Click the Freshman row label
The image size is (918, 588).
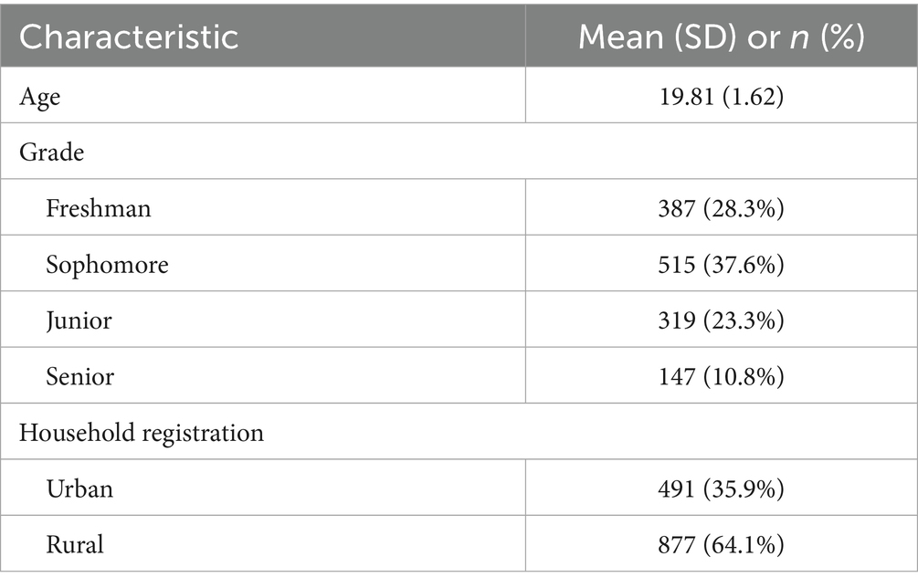(x=99, y=208)
